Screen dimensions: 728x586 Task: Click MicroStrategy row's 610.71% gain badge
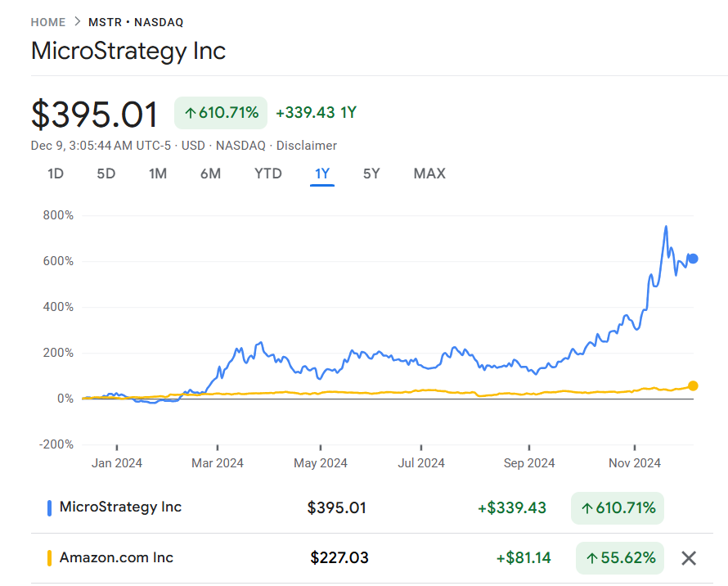pos(618,508)
